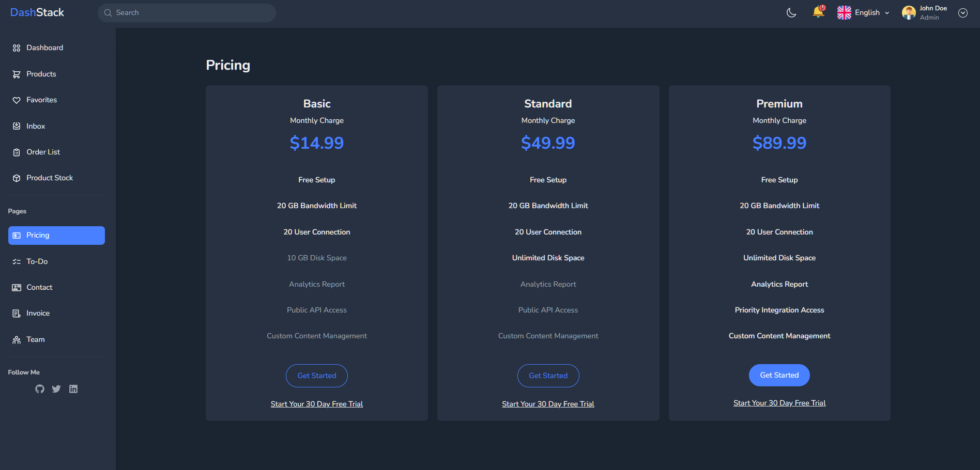
Task: Open the Favorites page
Action: pyautogui.click(x=41, y=100)
